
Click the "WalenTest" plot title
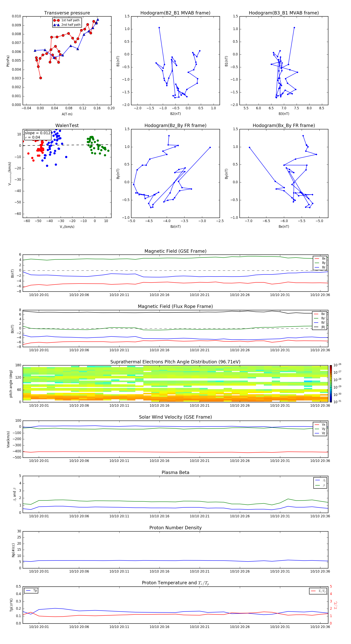pyautogui.click(x=67, y=125)
